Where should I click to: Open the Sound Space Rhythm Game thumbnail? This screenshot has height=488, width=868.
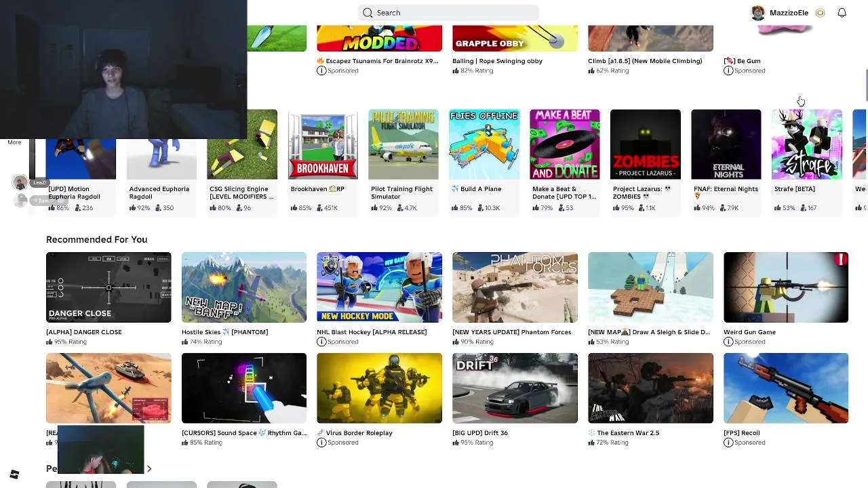click(x=244, y=388)
